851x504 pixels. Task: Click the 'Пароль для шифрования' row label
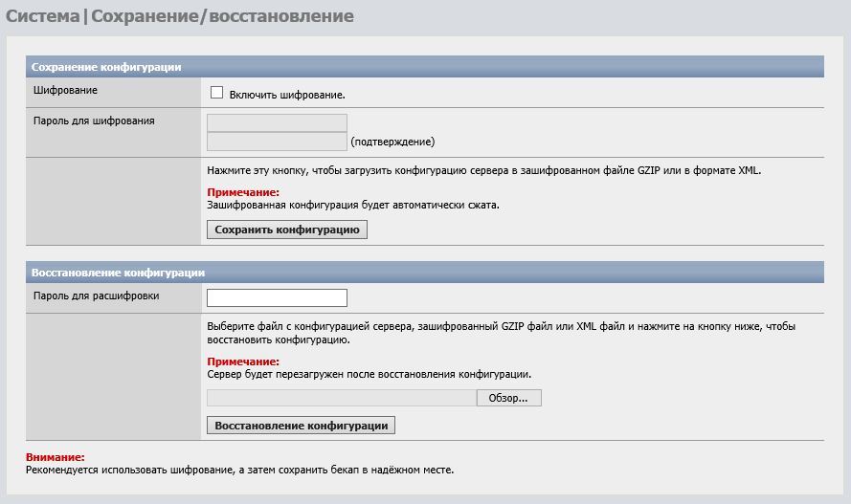coord(94,121)
